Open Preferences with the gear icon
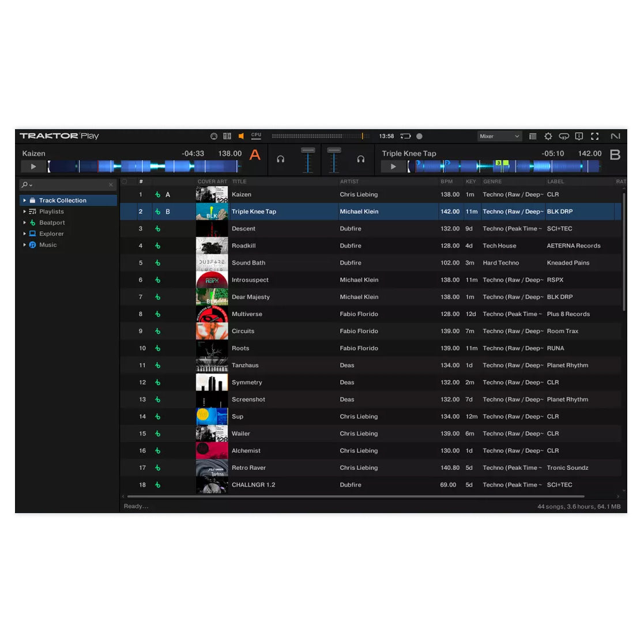The image size is (644, 644). (548, 136)
